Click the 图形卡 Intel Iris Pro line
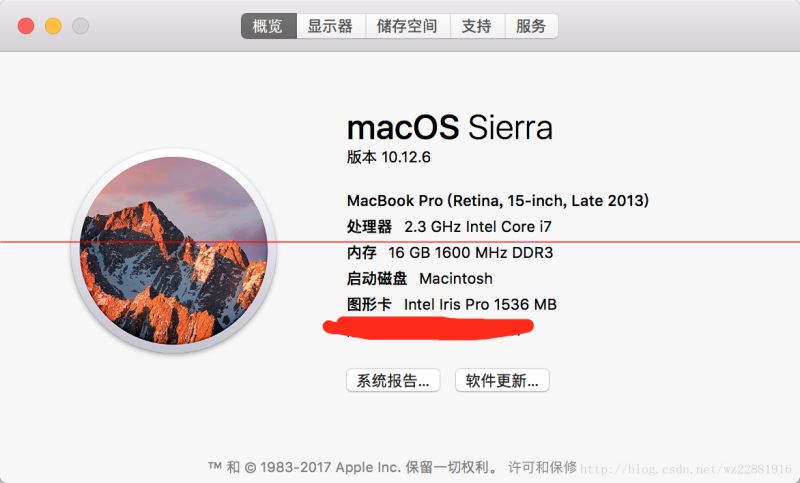Image resolution: width=800 pixels, height=483 pixels. coord(451,304)
